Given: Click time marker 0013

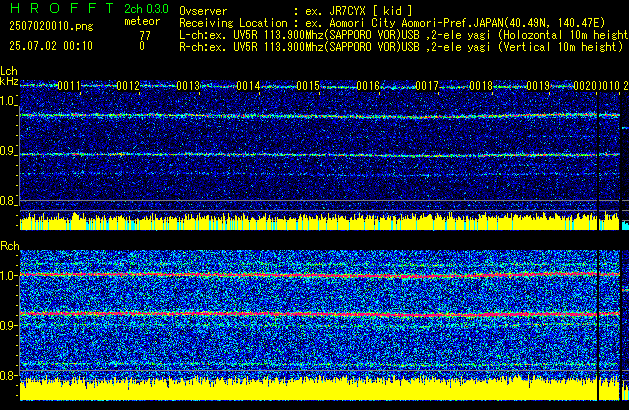Looking at the screenshot, I should [188, 86].
